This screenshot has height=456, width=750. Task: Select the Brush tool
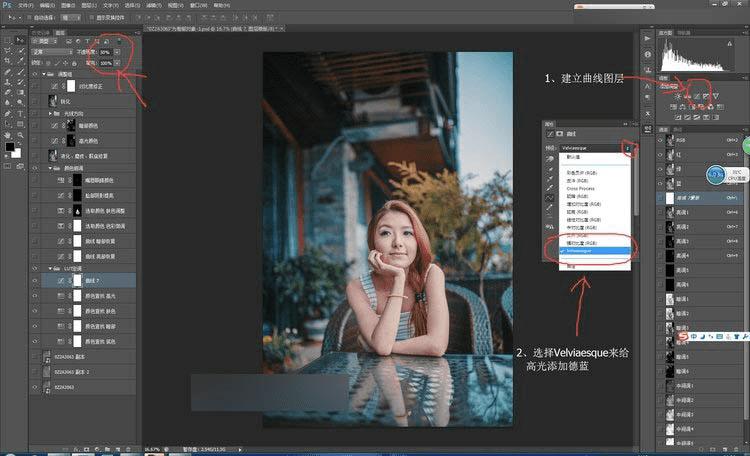[21, 72]
